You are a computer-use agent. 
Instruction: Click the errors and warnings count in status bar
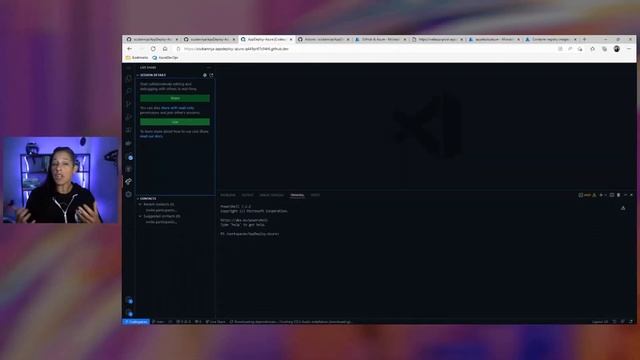click(184, 322)
